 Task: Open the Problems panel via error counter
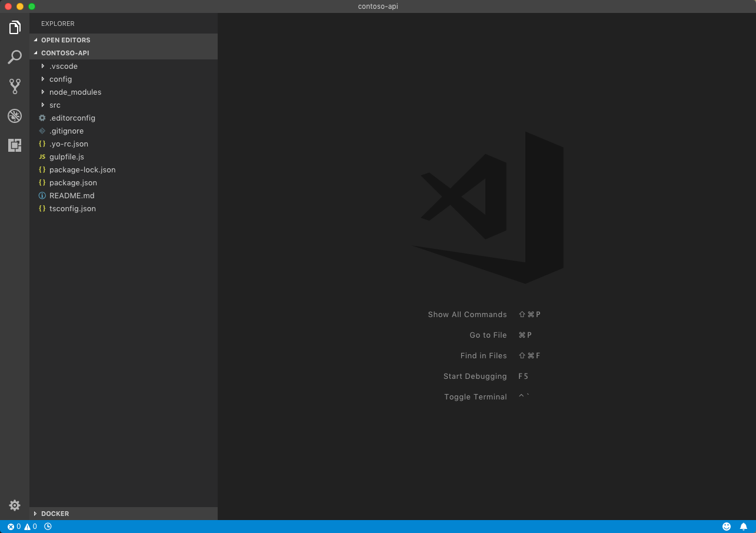(x=13, y=526)
